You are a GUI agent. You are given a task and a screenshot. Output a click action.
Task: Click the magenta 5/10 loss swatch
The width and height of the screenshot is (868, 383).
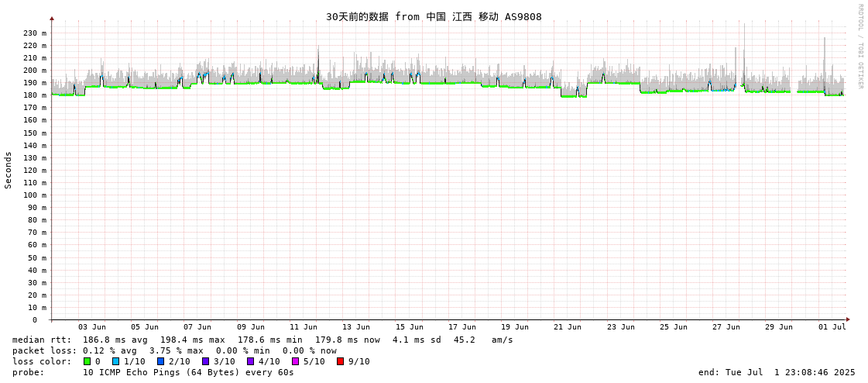pos(295,361)
